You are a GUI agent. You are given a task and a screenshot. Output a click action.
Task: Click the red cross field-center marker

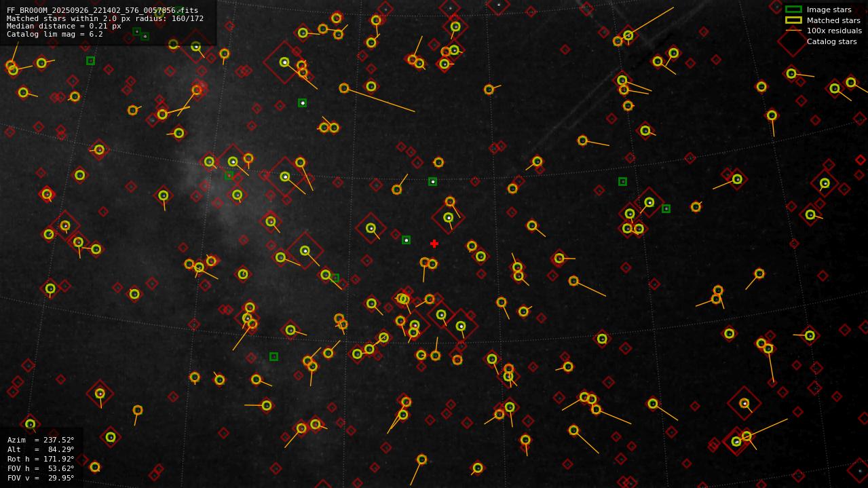click(434, 244)
